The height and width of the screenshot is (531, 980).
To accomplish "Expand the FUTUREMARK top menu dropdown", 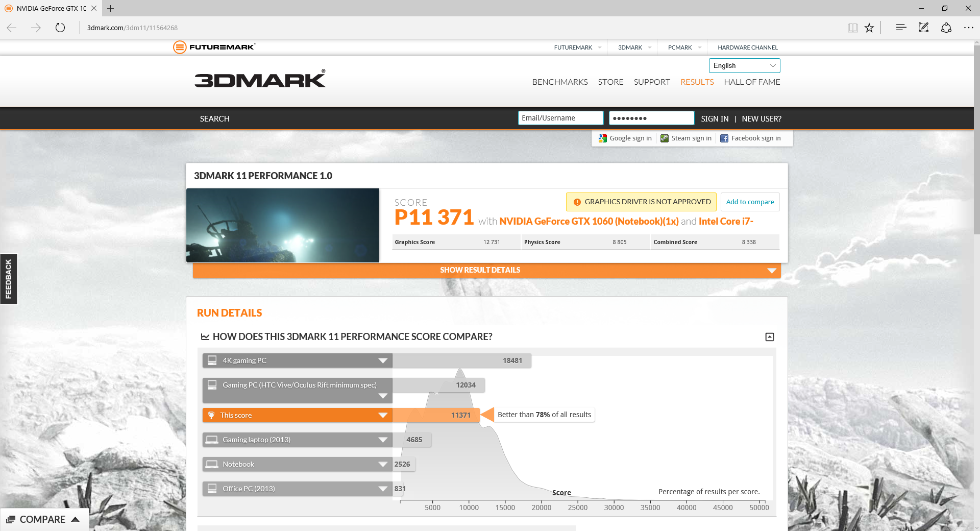I will click(600, 47).
